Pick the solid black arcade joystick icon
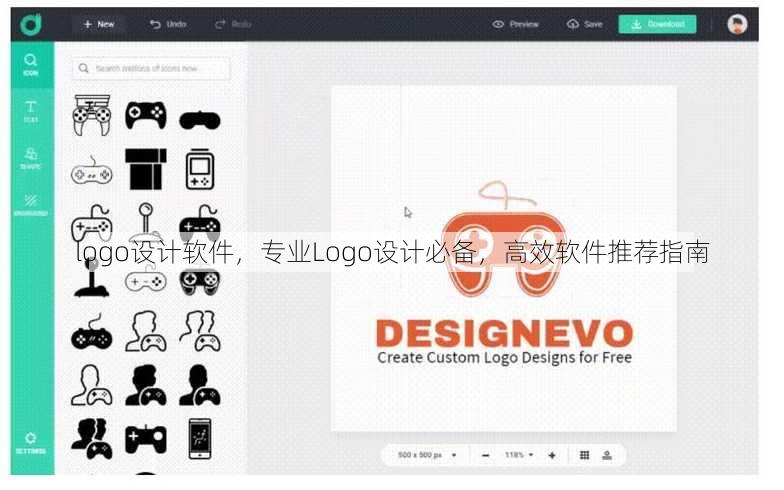 point(92,279)
